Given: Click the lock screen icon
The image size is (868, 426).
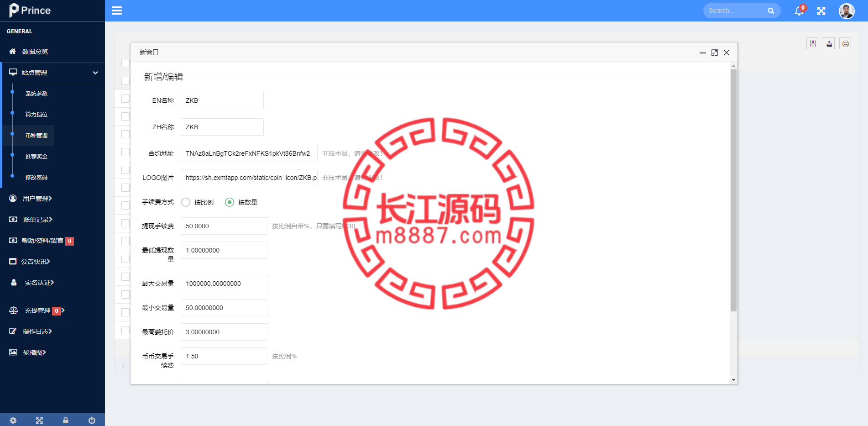Looking at the screenshot, I should [x=66, y=420].
